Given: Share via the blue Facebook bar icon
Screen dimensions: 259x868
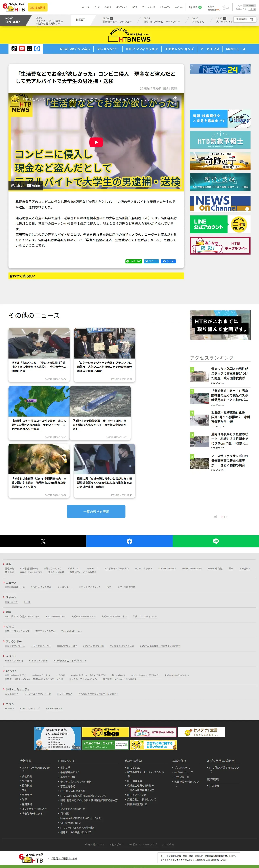Looking at the screenshot, I should (x=129, y=541).
